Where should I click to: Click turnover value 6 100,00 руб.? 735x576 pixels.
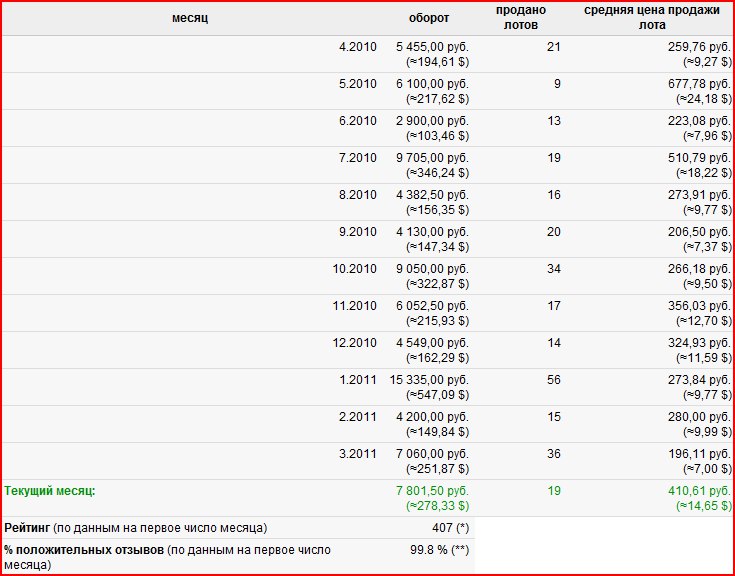(432, 84)
